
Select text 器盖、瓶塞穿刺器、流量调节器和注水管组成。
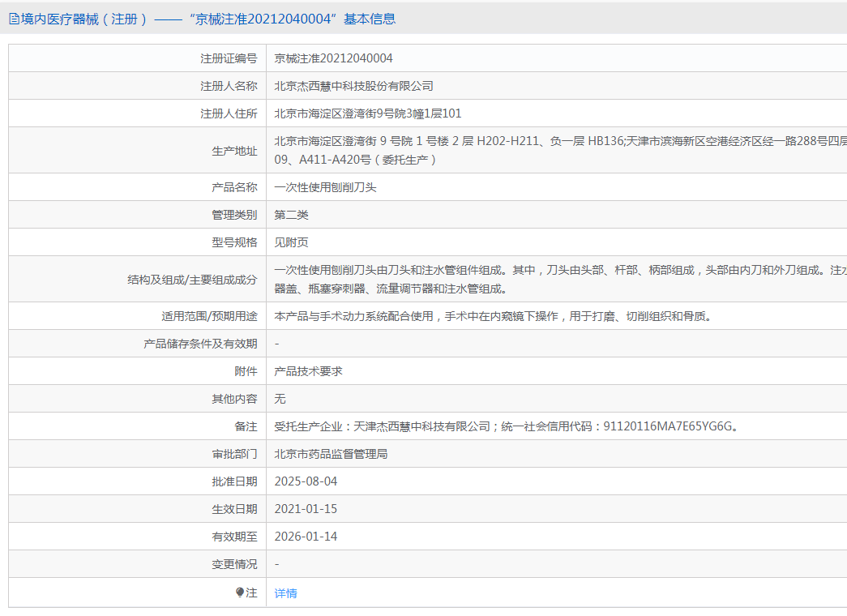(391, 289)
